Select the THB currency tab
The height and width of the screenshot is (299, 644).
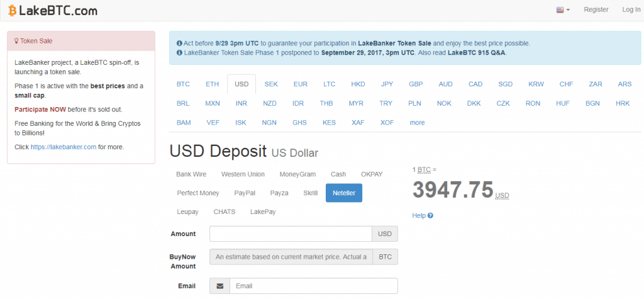pyautogui.click(x=326, y=103)
